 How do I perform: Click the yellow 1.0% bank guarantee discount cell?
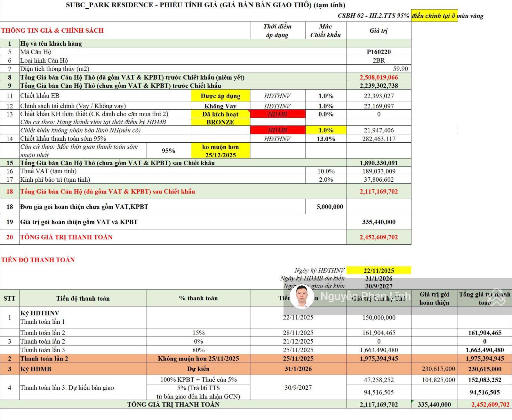click(326, 130)
